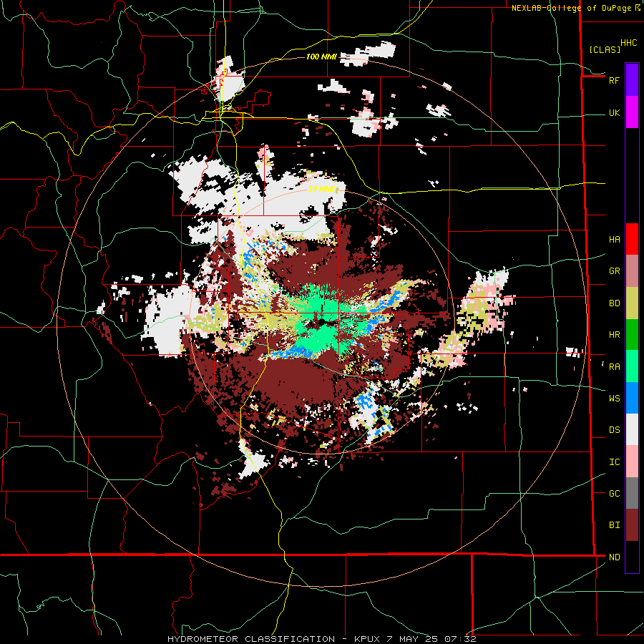Screen dimensions: 644x644
Task: Select the khaki BD legend swatch
Action: coord(632,303)
